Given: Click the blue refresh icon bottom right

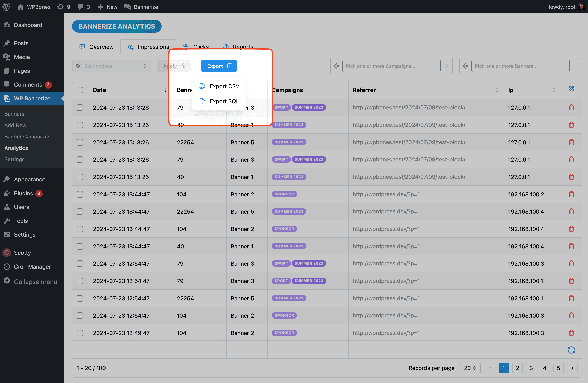Looking at the screenshot, I should point(571,350).
